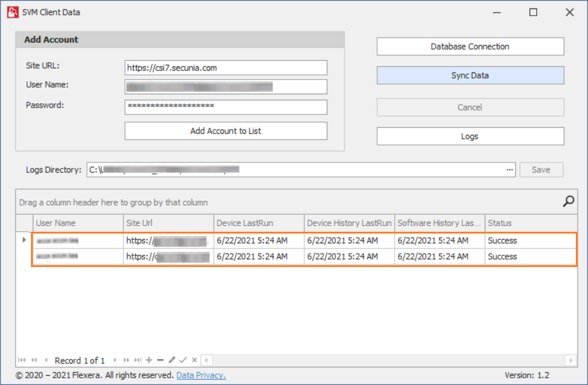Click the first row indicator arrow

point(24,240)
